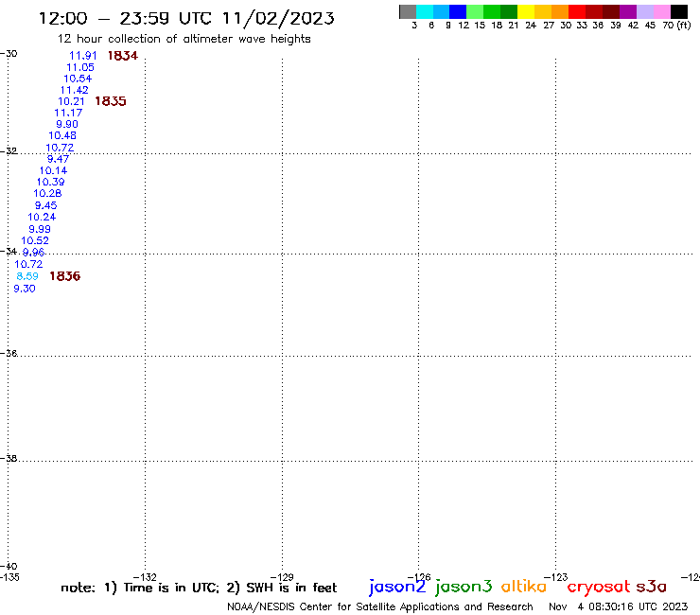Image resolution: width=700 pixels, height=615 pixels.
Task: Click the gray swatch in the color legend
Action: point(408,11)
